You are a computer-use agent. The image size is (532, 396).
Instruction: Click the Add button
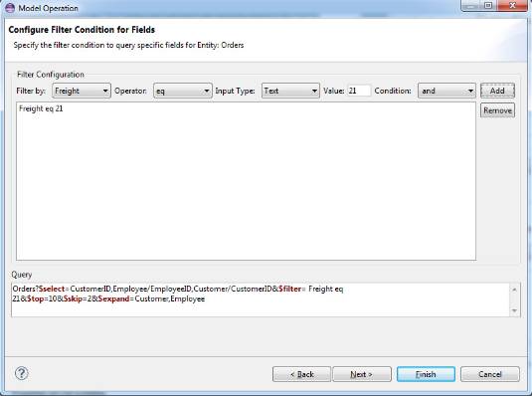(497, 91)
